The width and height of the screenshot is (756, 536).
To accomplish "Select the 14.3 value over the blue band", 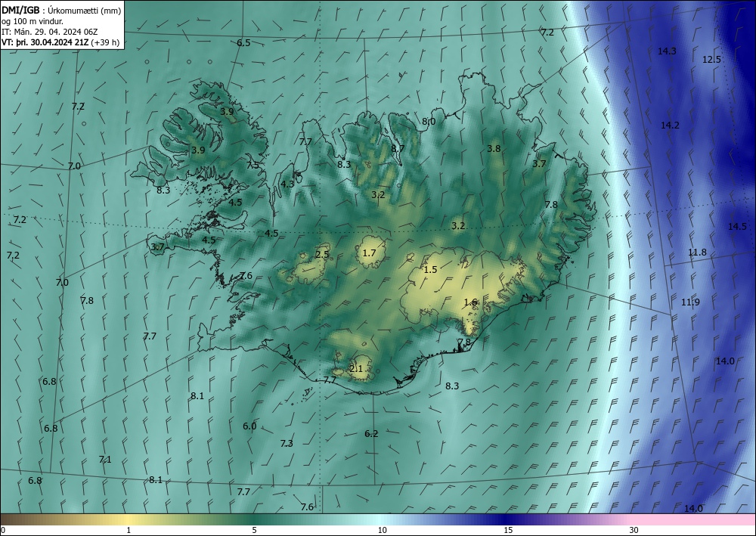I will [x=667, y=51].
